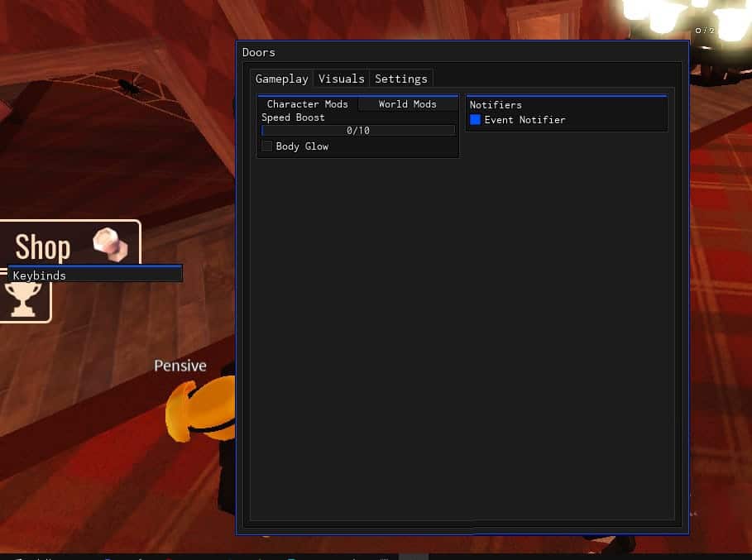Select the Character Mods tab
Image resolution: width=752 pixels, height=560 pixels.
(x=306, y=104)
